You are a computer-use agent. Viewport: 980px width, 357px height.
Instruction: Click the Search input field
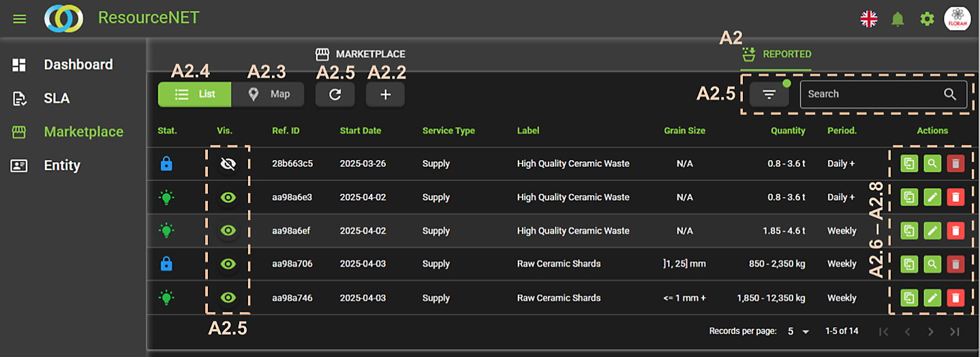tap(872, 94)
